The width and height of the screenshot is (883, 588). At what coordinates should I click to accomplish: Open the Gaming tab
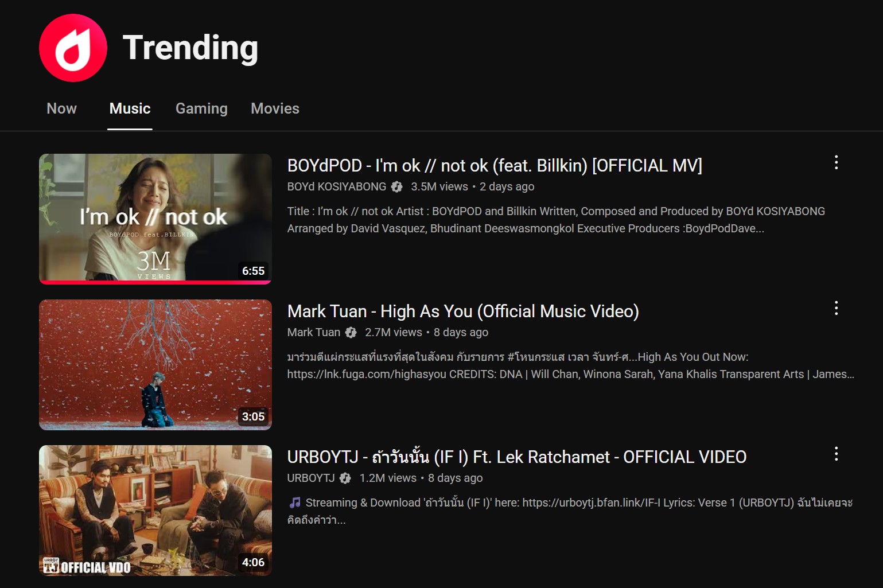click(x=201, y=108)
